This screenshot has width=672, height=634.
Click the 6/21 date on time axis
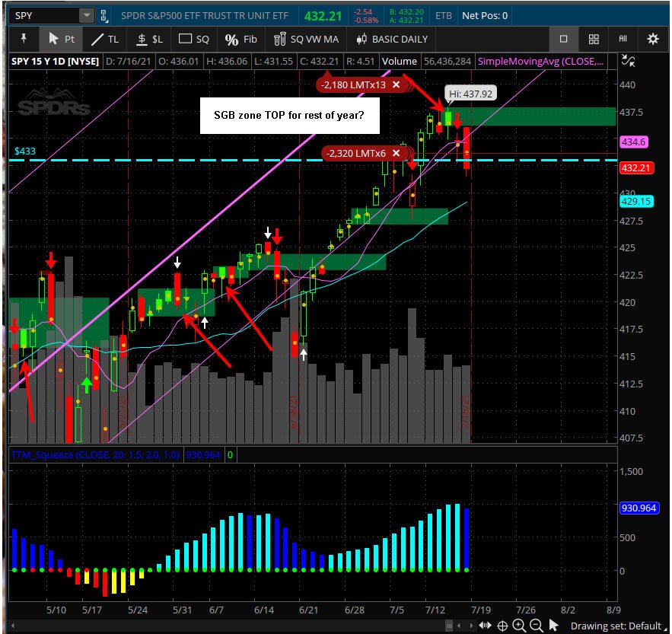click(x=308, y=610)
